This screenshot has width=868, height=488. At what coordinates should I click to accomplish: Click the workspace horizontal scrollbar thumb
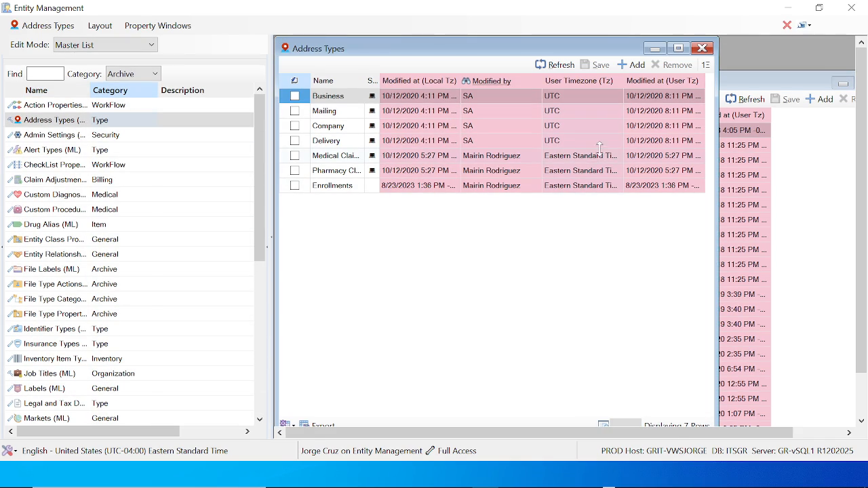539,432
